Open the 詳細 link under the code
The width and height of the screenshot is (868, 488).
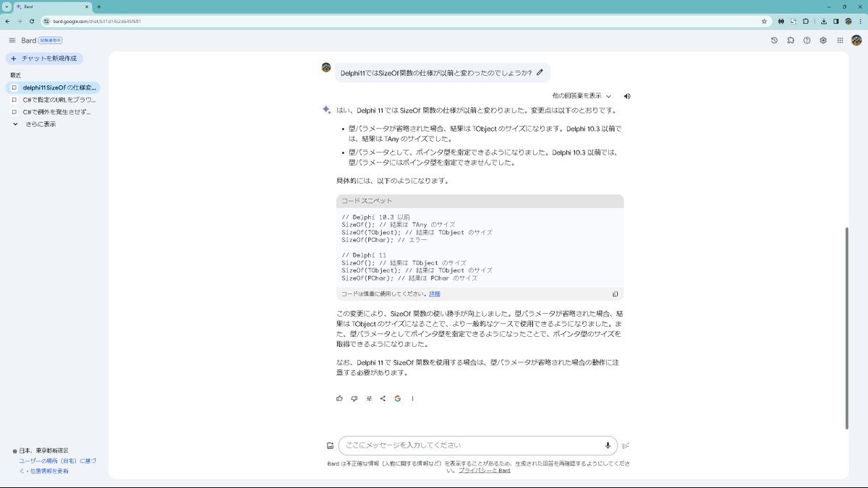[435, 294]
